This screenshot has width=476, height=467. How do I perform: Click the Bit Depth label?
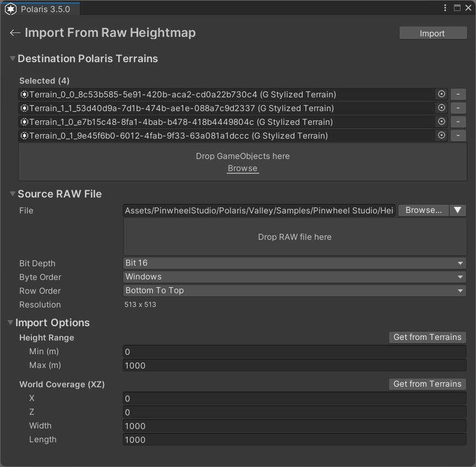[37, 263]
